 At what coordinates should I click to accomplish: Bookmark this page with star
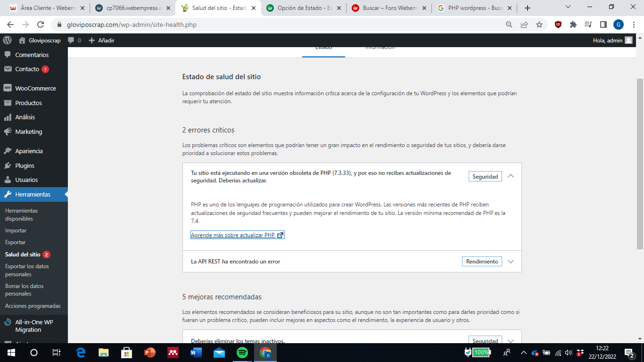(x=539, y=25)
